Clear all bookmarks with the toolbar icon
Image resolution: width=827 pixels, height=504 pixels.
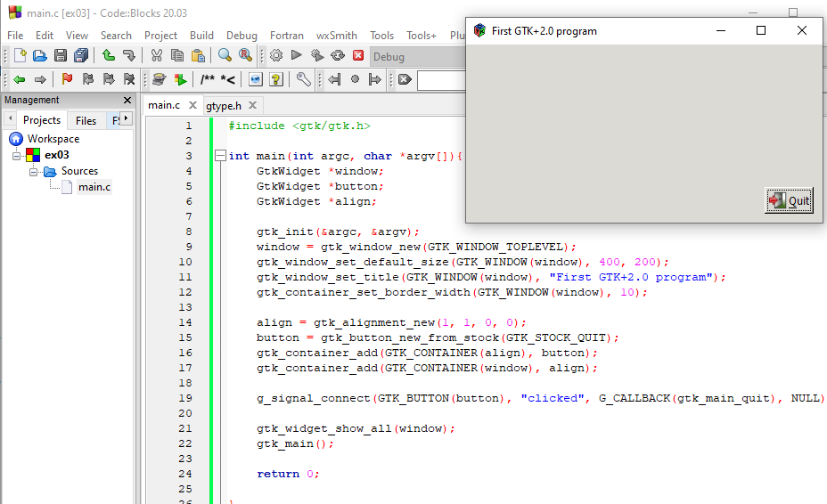pos(129,79)
